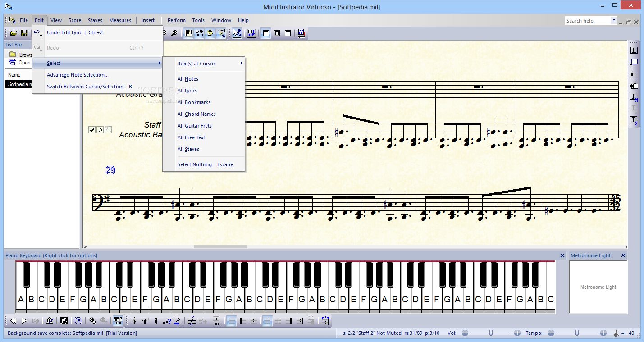Select All Lyrics
The image size is (644, 342).
pos(187,91)
